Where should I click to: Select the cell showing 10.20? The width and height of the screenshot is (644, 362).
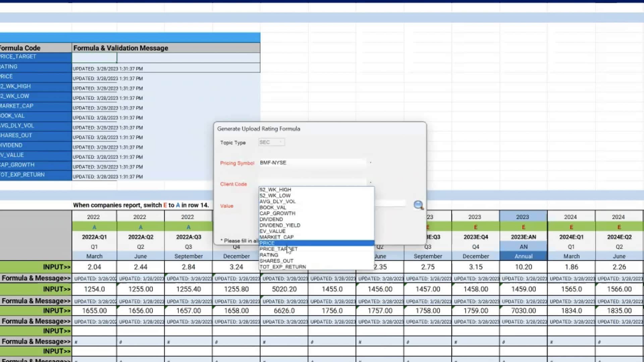[523, 267]
